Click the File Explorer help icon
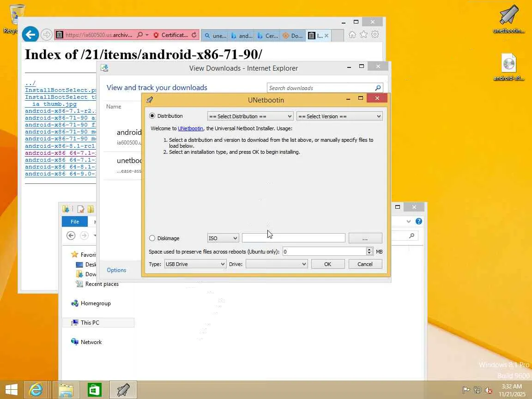This screenshot has width=532, height=399. [x=419, y=221]
